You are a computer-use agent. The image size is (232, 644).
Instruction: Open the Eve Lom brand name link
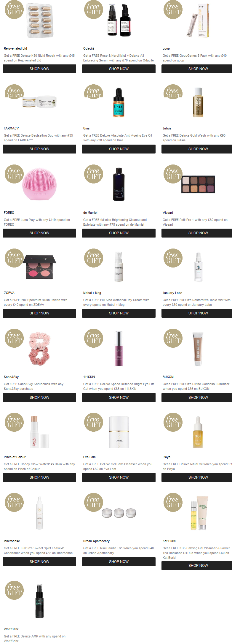(x=89, y=457)
